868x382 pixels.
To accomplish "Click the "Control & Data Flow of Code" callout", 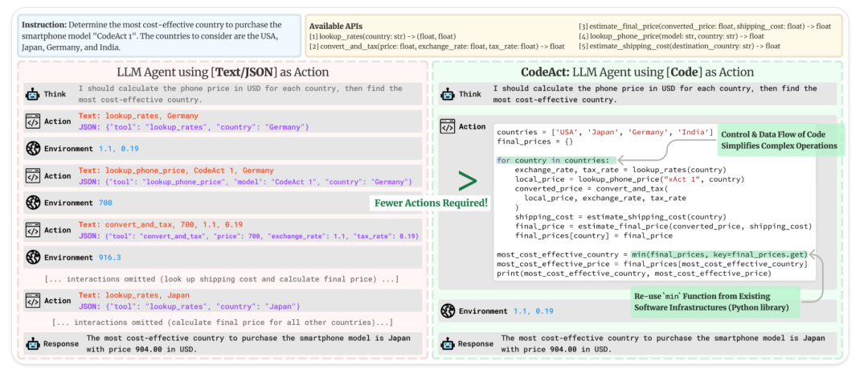I will (x=777, y=139).
